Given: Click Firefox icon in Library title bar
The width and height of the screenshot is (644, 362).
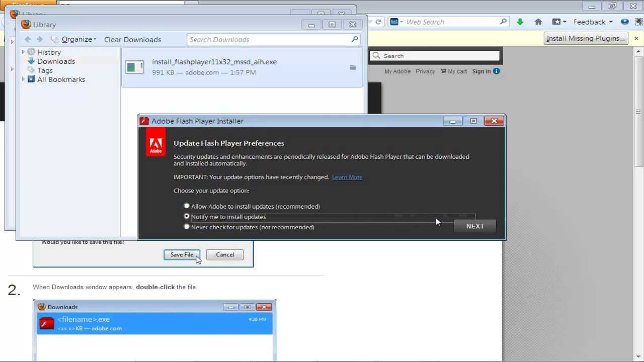Looking at the screenshot, I should (x=26, y=24).
